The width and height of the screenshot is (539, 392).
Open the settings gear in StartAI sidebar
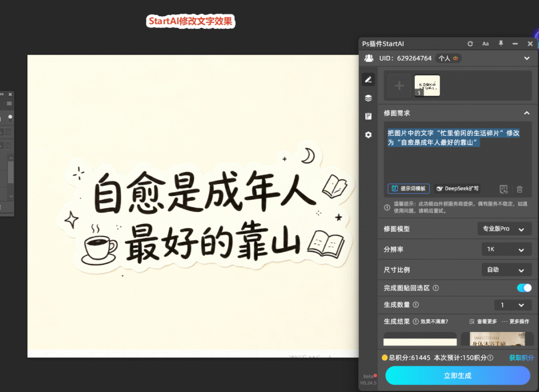pyautogui.click(x=368, y=135)
